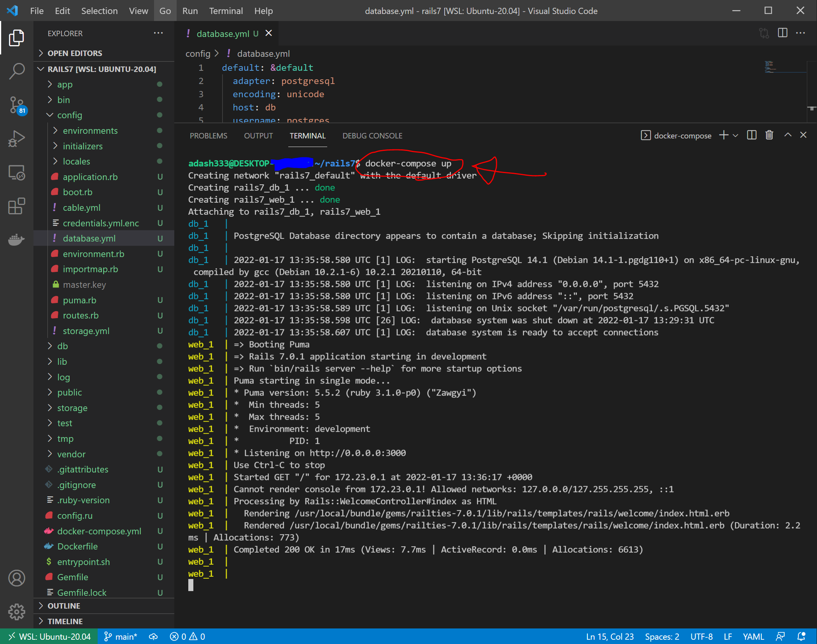Click the WSL: Ubuntu-20.04 remote indicator

pos(49,637)
